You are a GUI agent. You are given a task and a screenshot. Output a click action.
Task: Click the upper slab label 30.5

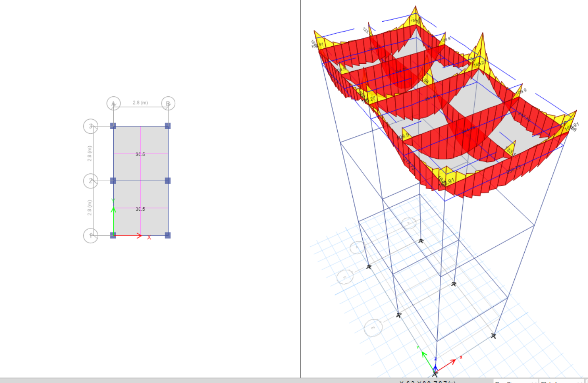(140, 155)
